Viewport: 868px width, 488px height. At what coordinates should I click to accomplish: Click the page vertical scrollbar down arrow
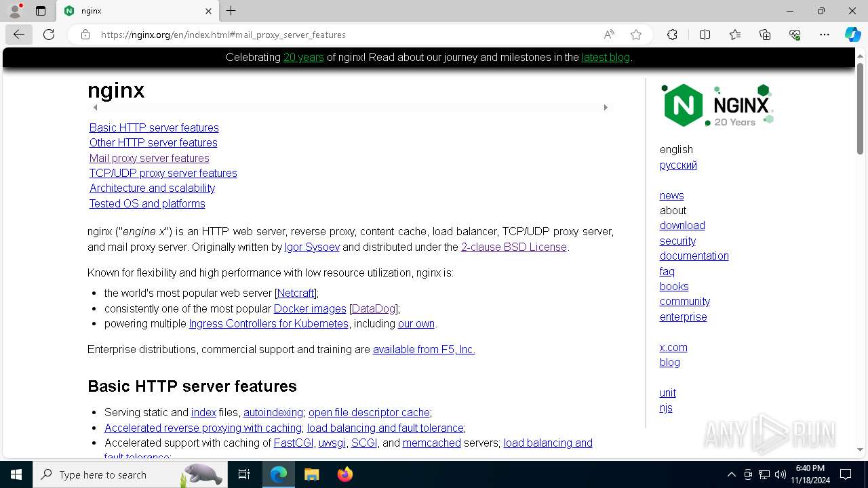point(860,449)
